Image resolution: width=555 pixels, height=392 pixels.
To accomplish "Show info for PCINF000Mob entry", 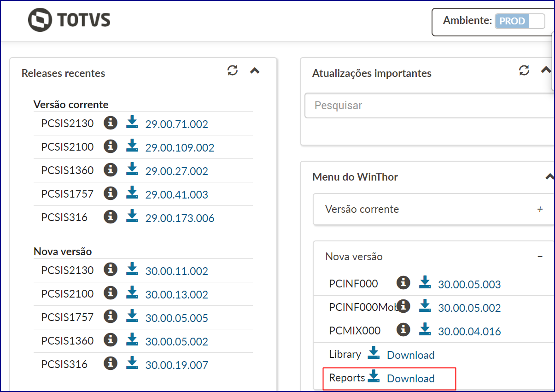I will point(403,306).
